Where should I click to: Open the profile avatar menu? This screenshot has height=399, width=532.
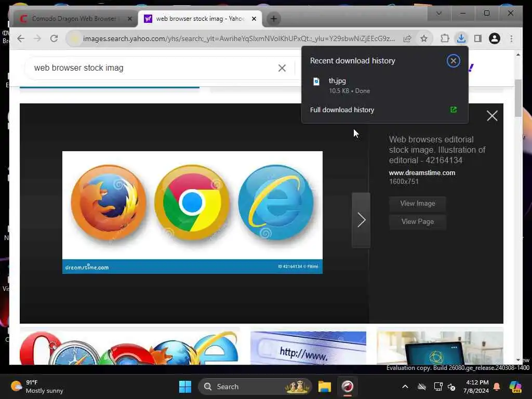[x=495, y=38]
